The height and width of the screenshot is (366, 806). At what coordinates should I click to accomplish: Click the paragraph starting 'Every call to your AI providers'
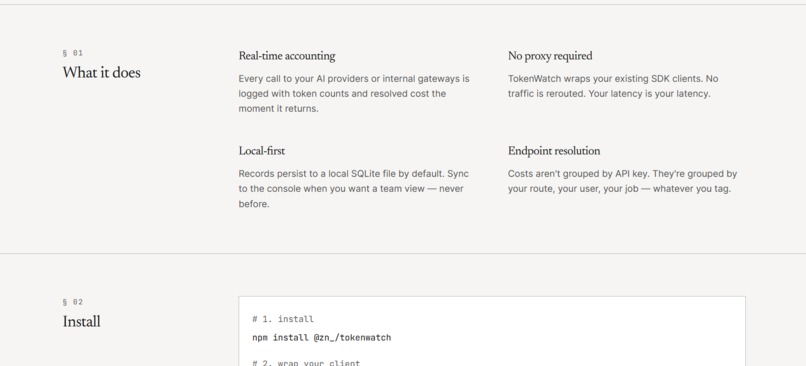click(354, 94)
